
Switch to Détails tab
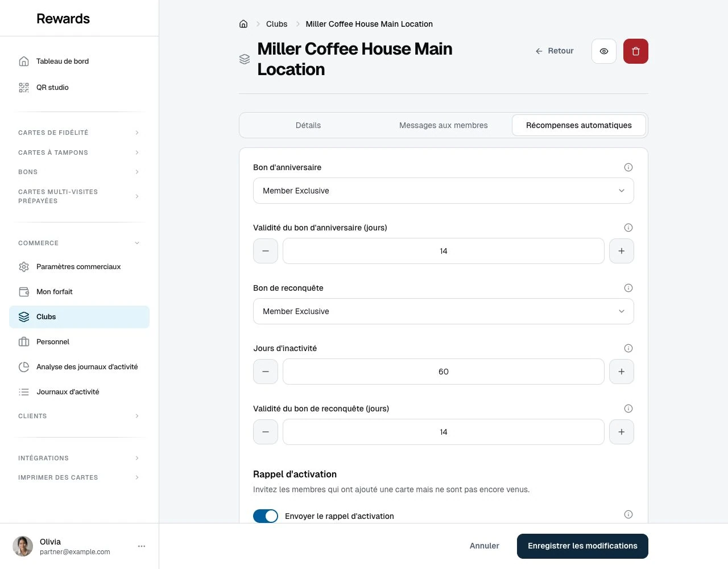click(308, 125)
